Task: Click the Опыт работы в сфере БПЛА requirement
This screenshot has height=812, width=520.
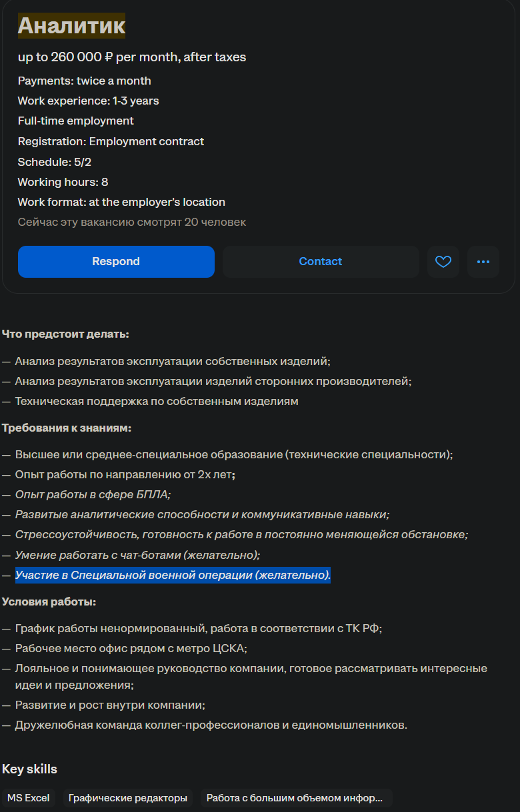Action: [x=93, y=494]
